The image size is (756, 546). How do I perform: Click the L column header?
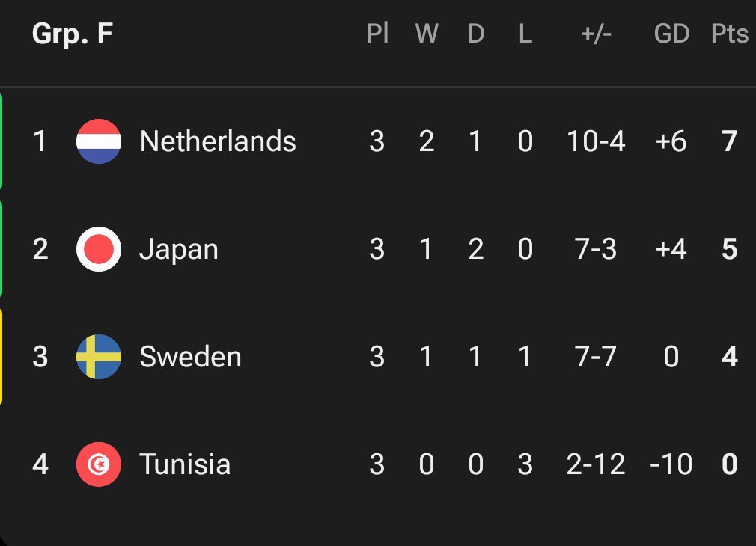(525, 34)
